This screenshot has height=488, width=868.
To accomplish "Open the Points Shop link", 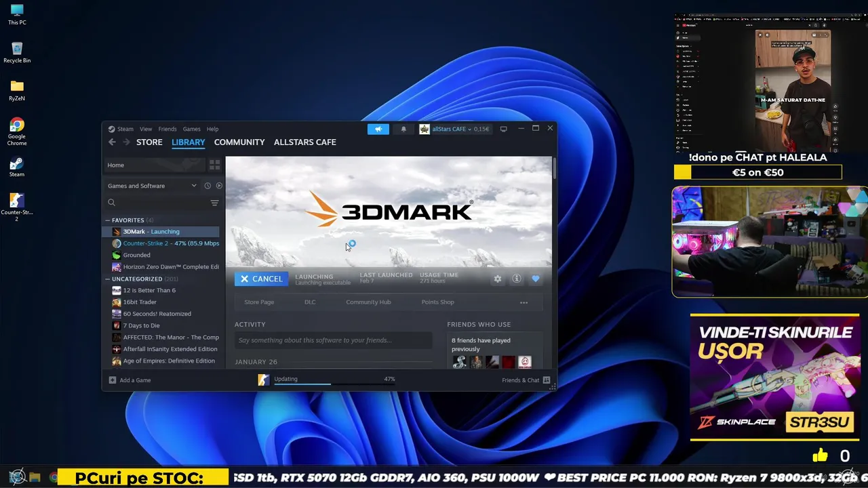I will (437, 302).
